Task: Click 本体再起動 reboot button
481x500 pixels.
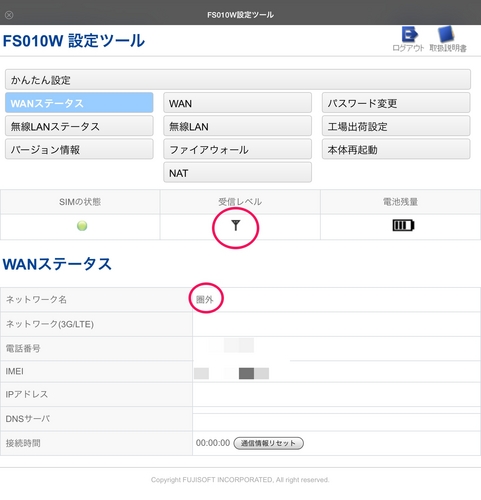Action: (396, 149)
